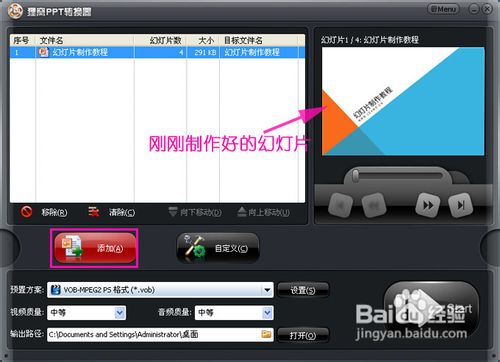
Task: Click the rewind playback button
Action: [373, 205]
